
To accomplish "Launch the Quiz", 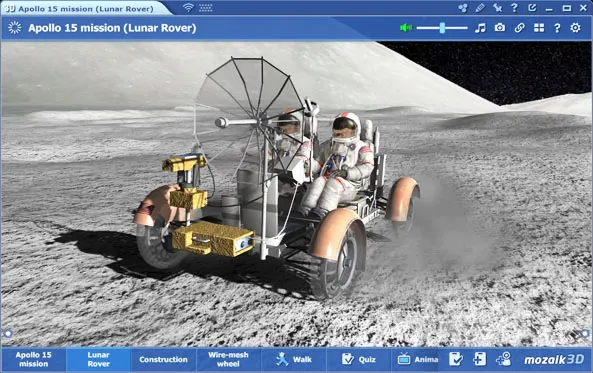I will (359, 359).
